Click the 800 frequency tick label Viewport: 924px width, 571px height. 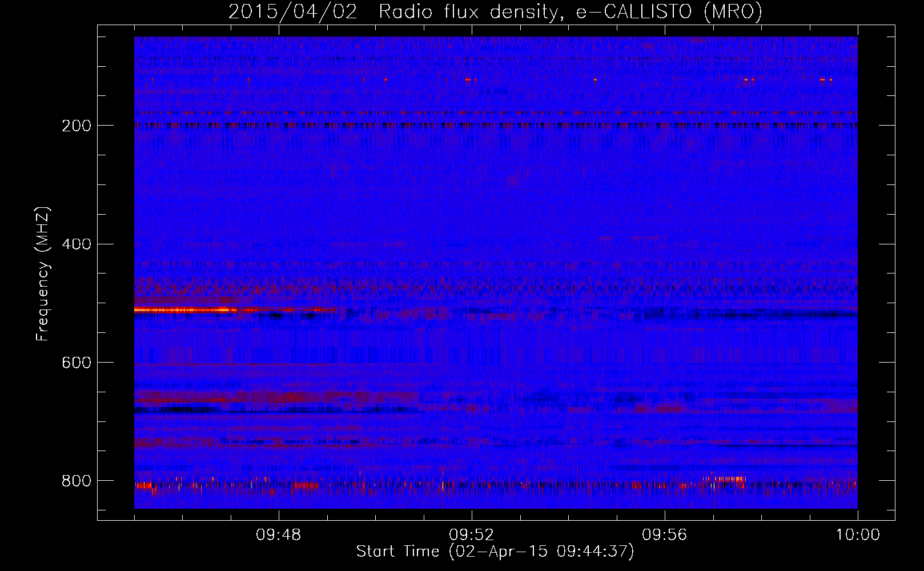tap(77, 481)
